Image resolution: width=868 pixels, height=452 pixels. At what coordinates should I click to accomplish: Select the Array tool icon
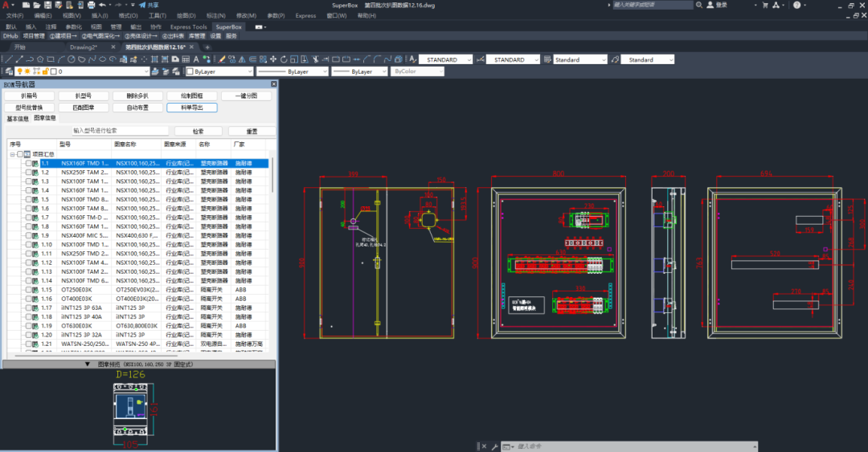[263, 59]
